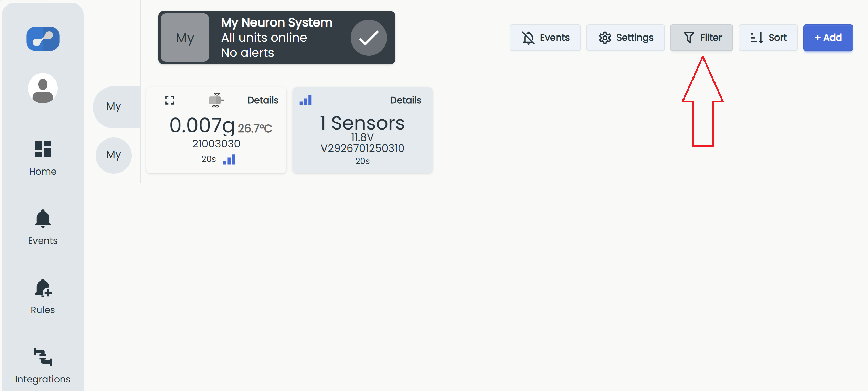
Task: Open Integrations icon in sidebar
Action: tap(43, 357)
